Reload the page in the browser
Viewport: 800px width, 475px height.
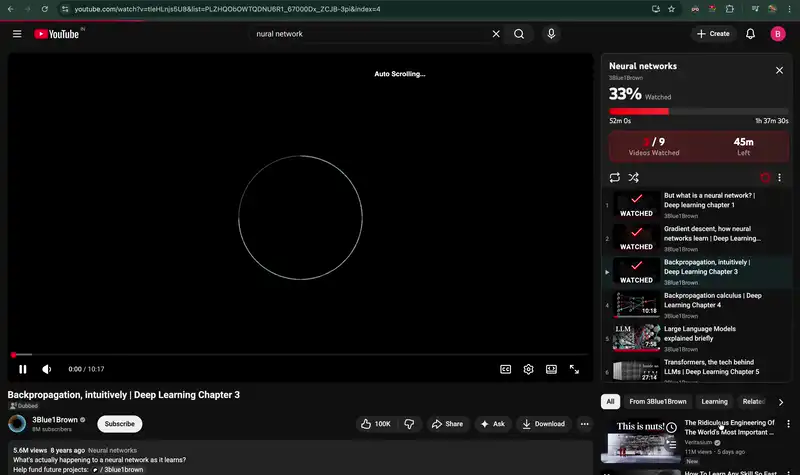tap(44, 9)
